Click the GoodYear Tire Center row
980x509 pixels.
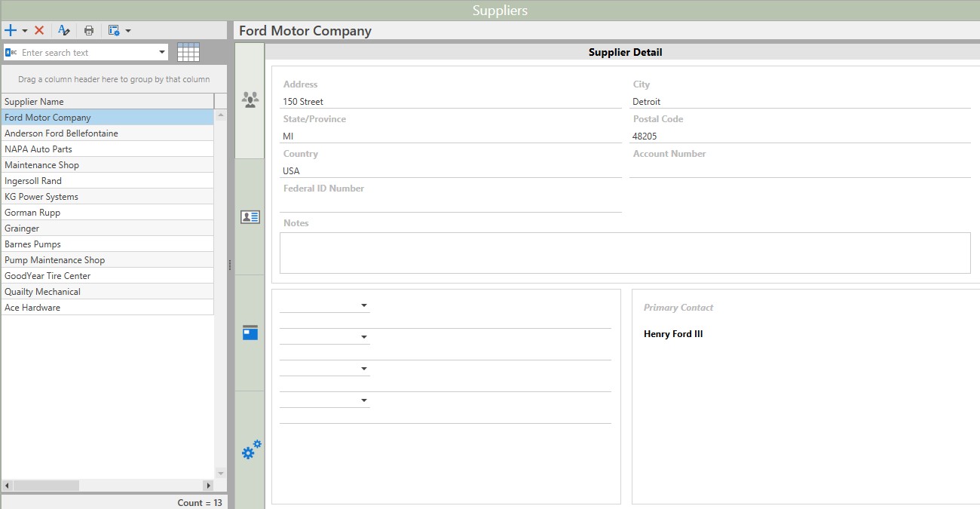pyautogui.click(x=108, y=276)
